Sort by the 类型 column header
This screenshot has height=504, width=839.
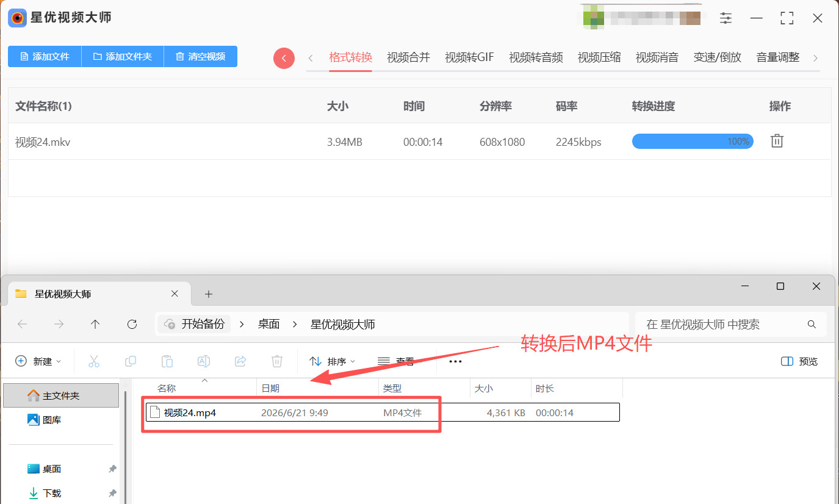click(392, 388)
